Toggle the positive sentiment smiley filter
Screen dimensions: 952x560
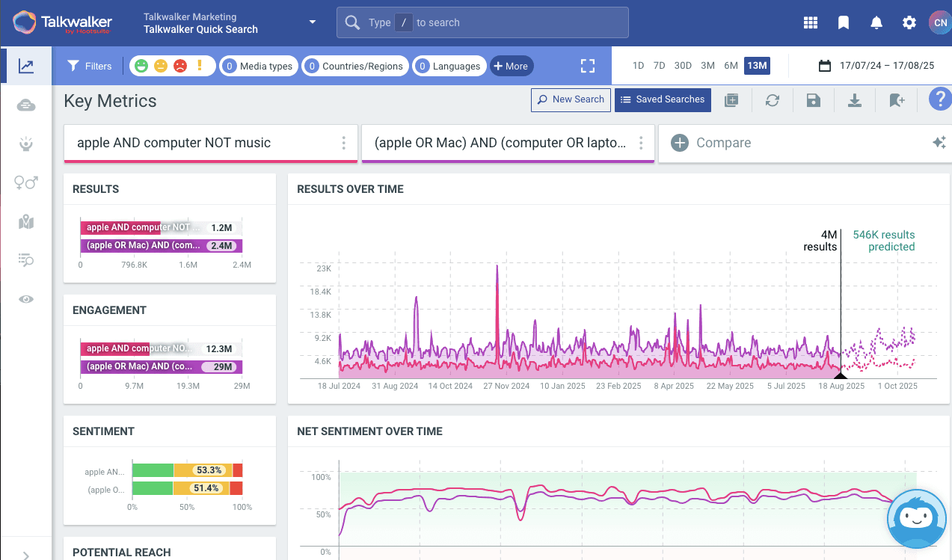coord(141,66)
